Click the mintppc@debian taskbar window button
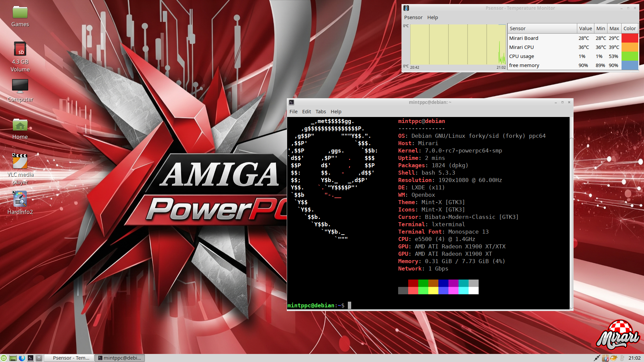The image size is (644, 362). pyautogui.click(x=120, y=358)
